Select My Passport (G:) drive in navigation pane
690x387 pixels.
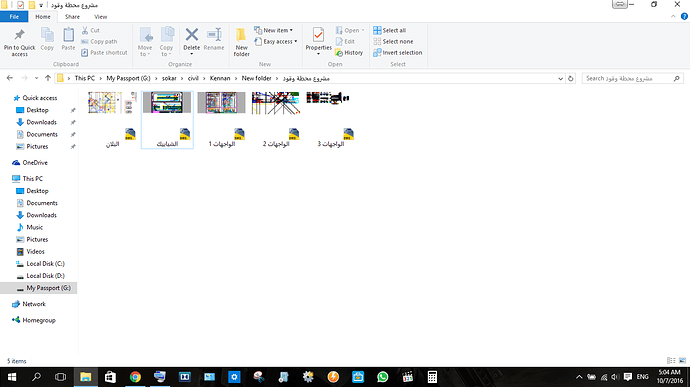coord(39,288)
